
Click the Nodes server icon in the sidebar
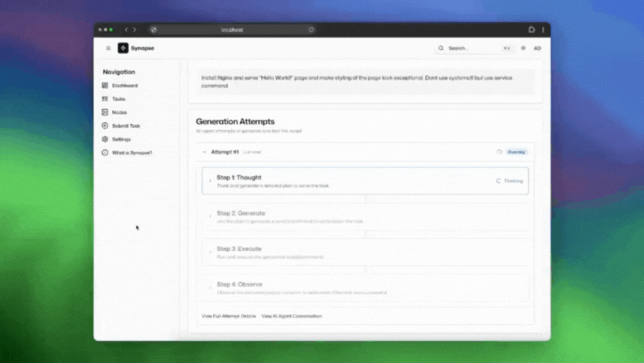105,112
